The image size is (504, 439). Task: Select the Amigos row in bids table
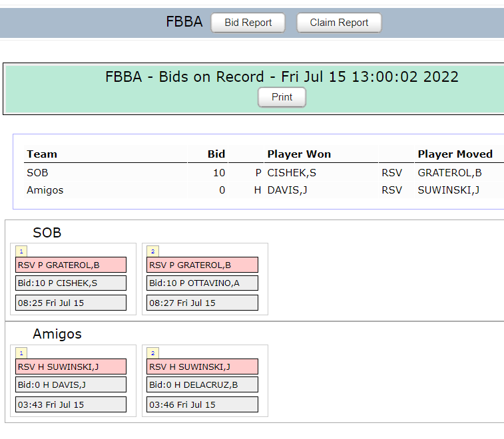tap(45, 190)
